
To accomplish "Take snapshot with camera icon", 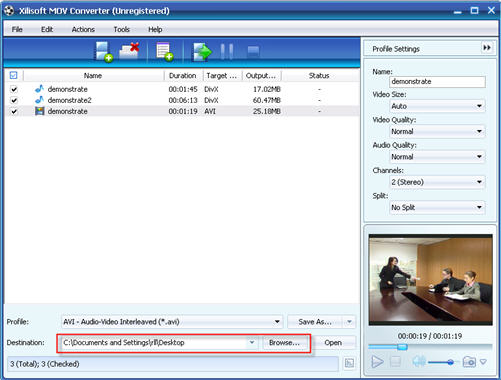I will pos(469,362).
